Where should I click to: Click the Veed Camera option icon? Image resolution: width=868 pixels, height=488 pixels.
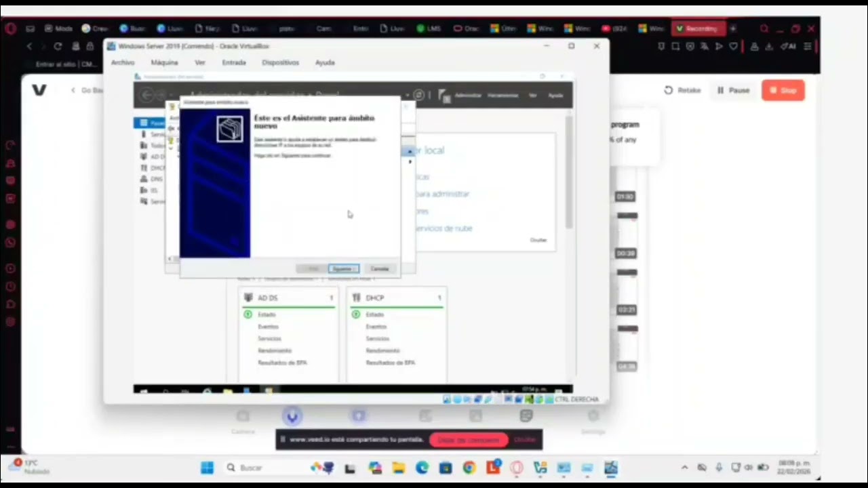pyautogui.click(x=243, y=416)
